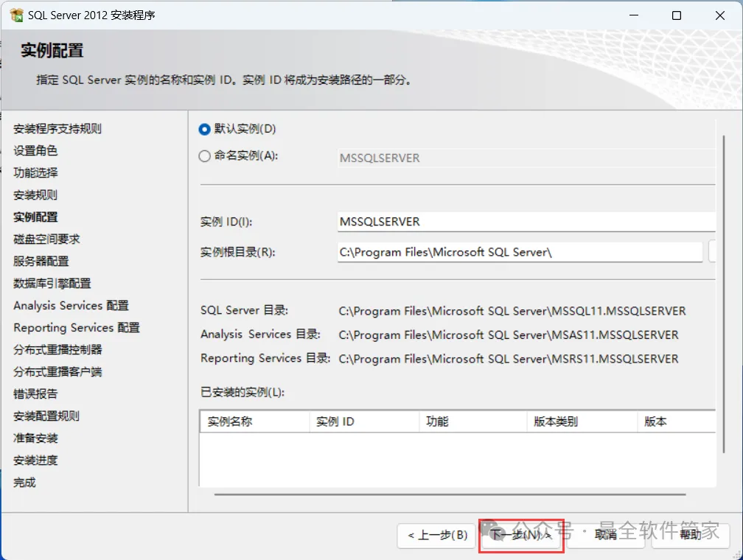743x560 pixels.
Task: Click the named instance MSSQLSERVER field
Action: pos(526,158)
